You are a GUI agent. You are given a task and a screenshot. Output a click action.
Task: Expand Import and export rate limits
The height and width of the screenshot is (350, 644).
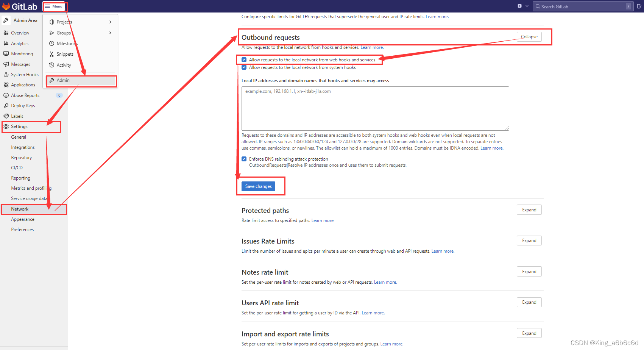click(x=529, y=333)
